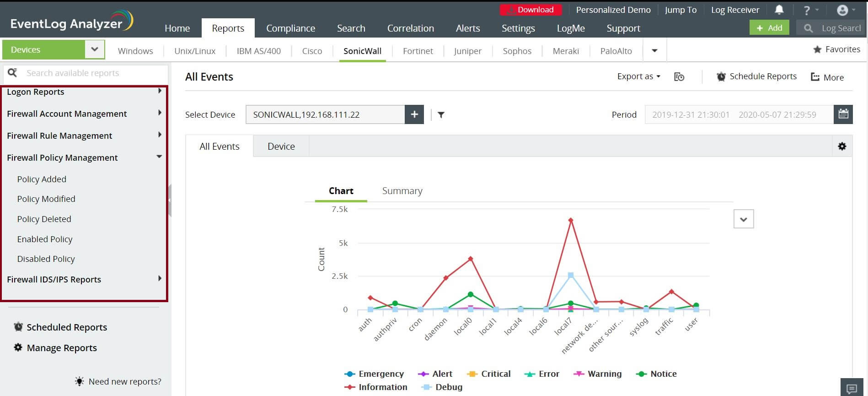Open Personalized Demo link

point(613,10)
